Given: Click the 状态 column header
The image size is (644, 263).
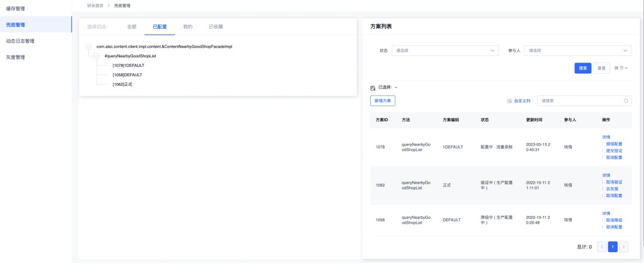Looking at the screenshot, I should 485,120.
